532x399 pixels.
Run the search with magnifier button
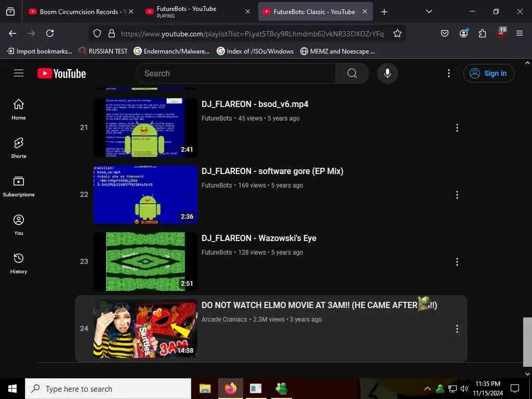click(352, 73)
